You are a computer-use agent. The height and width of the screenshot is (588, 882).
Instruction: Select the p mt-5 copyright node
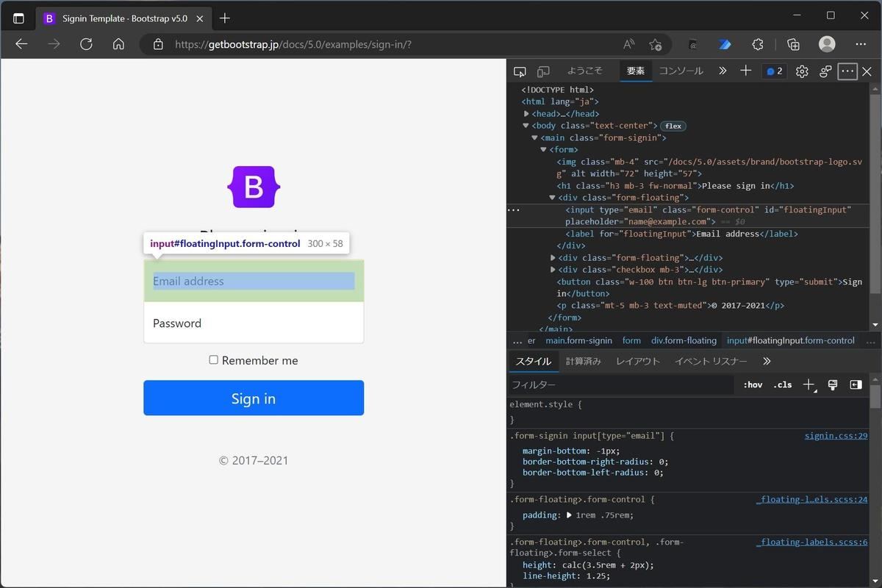click(670, 305)
